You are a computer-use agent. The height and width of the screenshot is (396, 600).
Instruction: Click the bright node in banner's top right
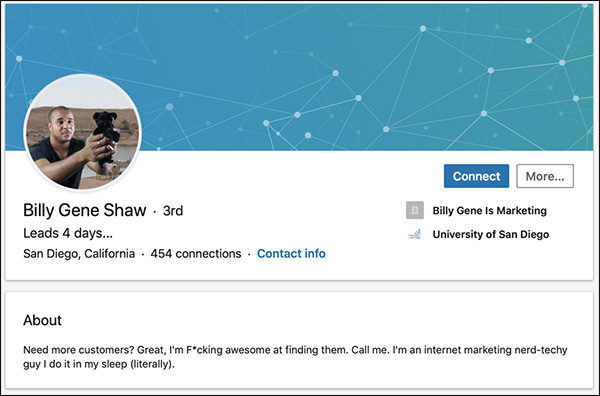528,40
